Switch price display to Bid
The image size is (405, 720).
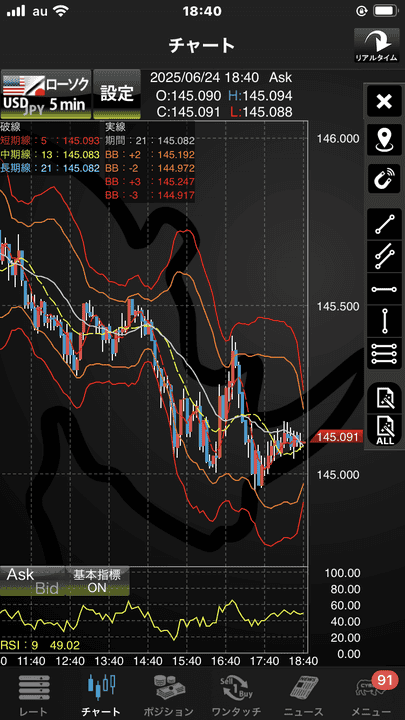tap(47, 588)
